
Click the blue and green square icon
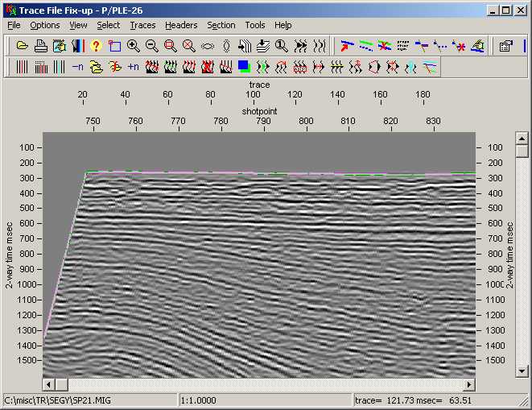[244, 68]
